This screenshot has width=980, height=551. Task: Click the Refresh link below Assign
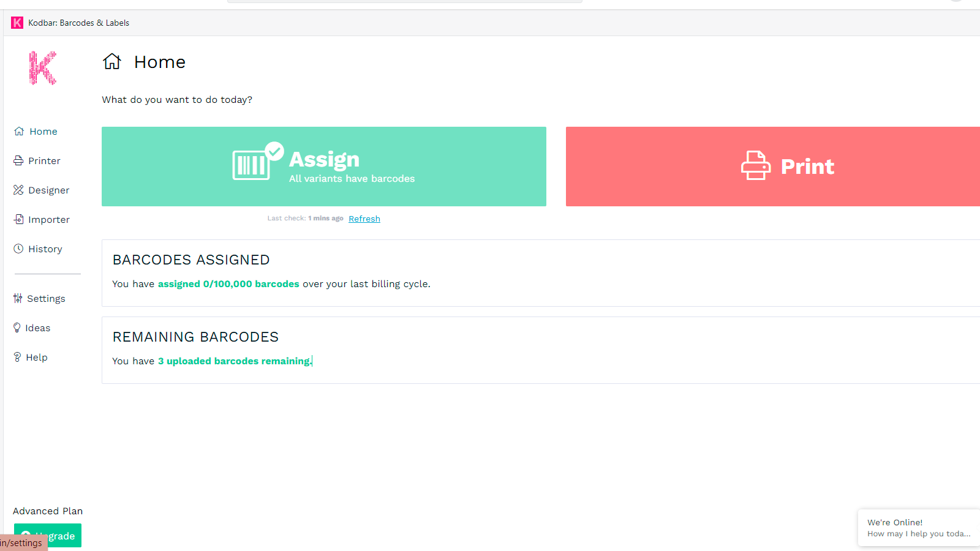pos(364,219)
